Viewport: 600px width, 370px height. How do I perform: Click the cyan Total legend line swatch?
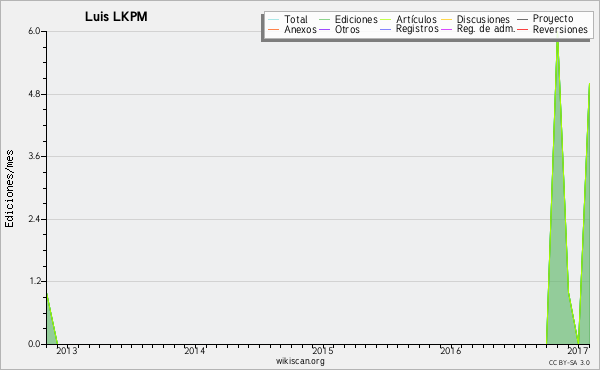pos(274,19)
